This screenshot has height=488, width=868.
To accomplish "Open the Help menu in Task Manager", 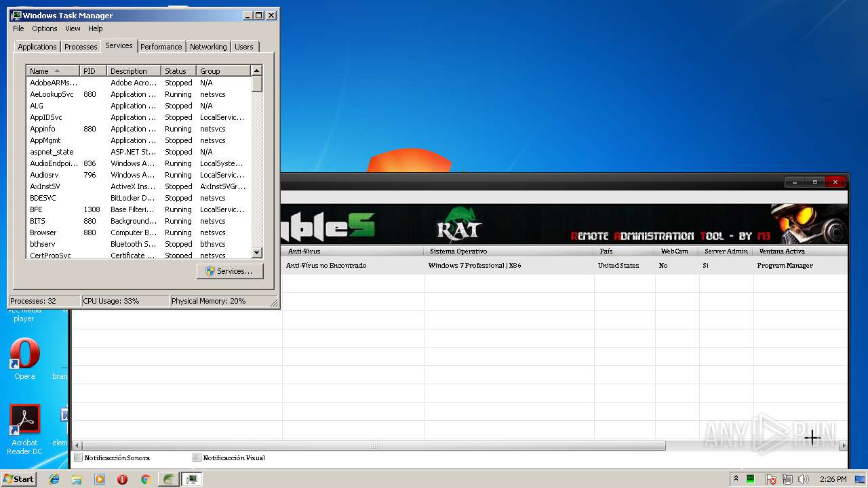I will click(96, 28).
